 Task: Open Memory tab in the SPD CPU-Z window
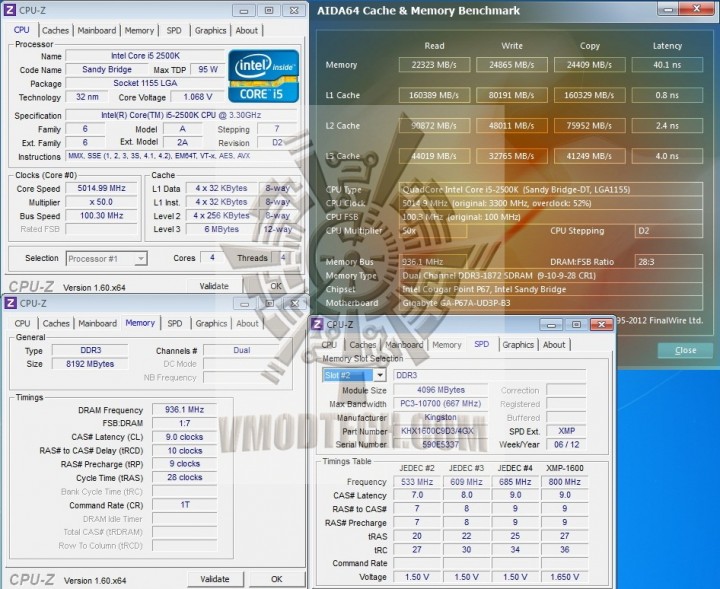pyautogui.click(x=447, y=345)
